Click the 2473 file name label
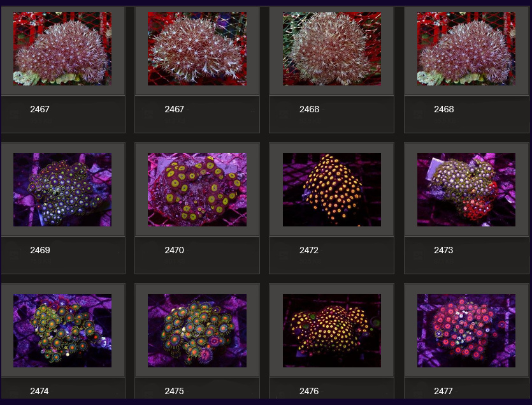The height and width of the screenshot is (405, 532). point(443,250)
